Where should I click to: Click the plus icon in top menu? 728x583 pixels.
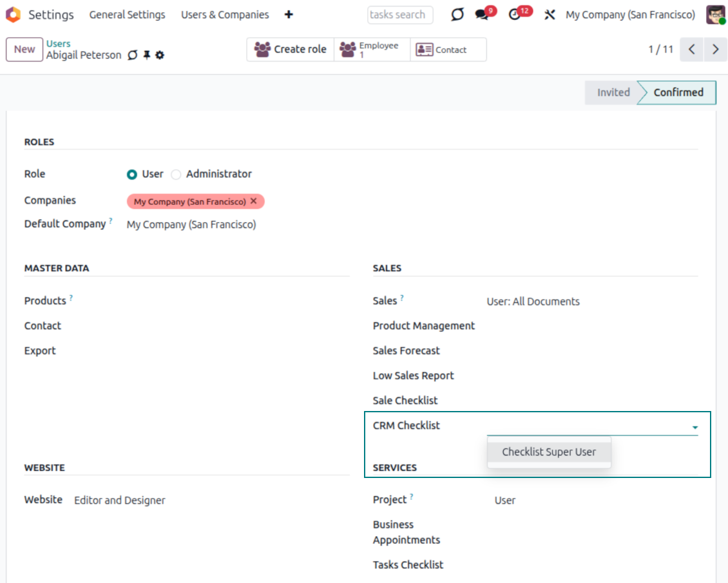coord(289,15)
